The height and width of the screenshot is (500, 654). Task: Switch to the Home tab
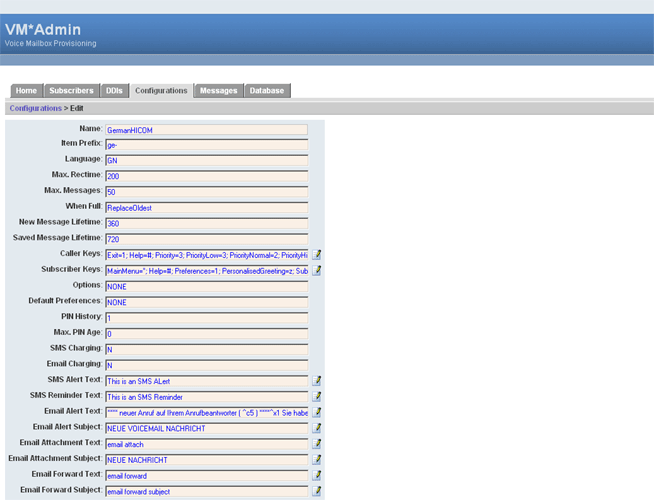(x=26, y=91)
